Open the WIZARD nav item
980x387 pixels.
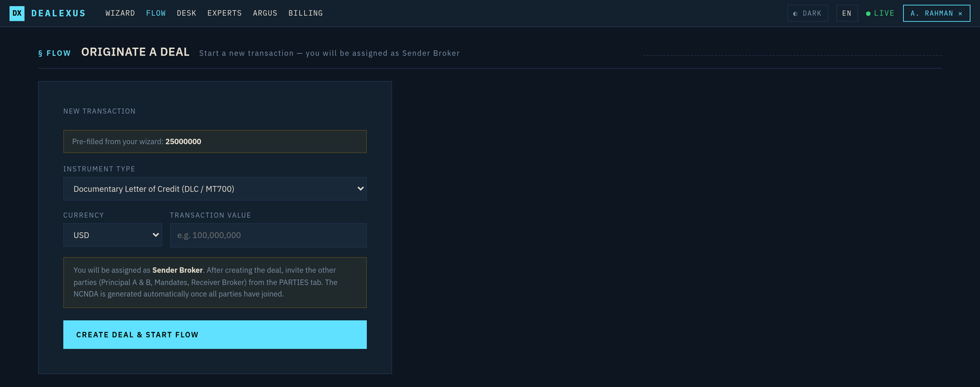click(x=120, y=13)
